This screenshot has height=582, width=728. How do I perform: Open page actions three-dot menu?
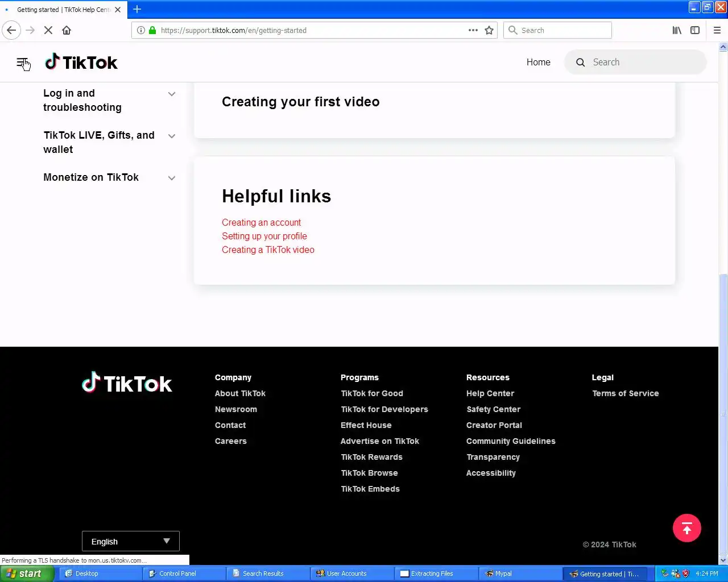tap(473, 30)
